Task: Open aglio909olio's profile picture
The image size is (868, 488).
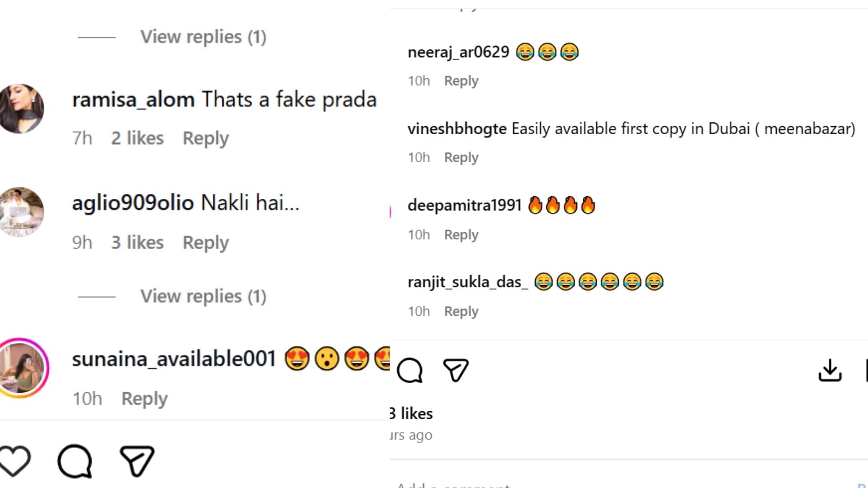Action: click(x=21, y=212)
